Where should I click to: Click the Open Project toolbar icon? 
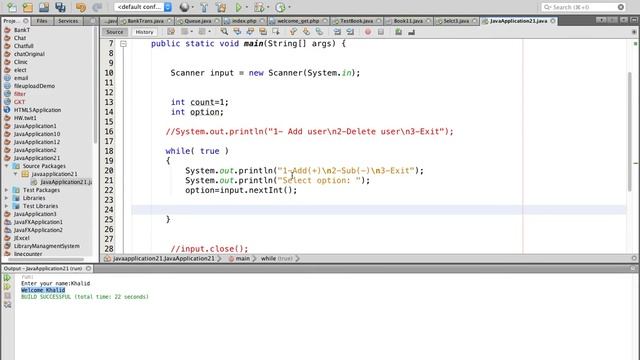(44, 7)
